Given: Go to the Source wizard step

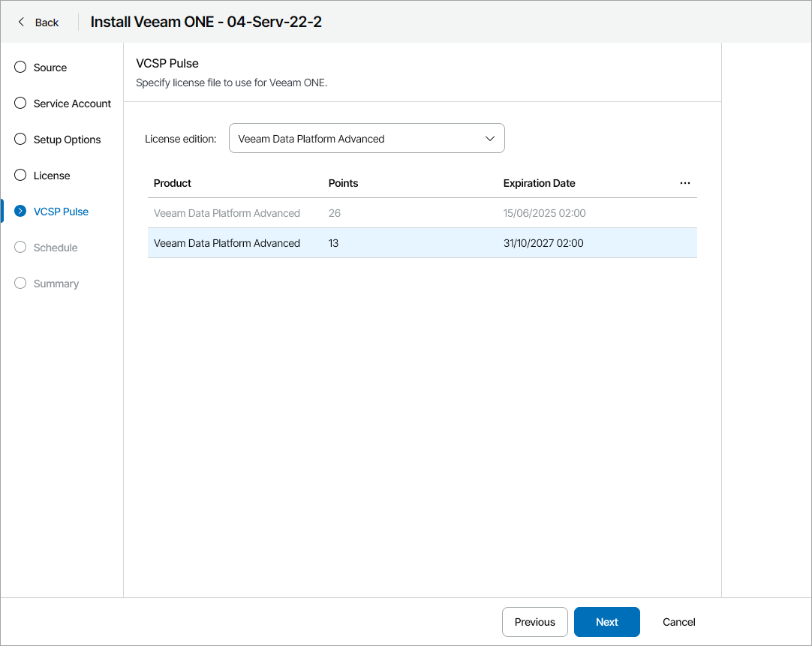Looking at the screenshot, I should tap(50, 68).
